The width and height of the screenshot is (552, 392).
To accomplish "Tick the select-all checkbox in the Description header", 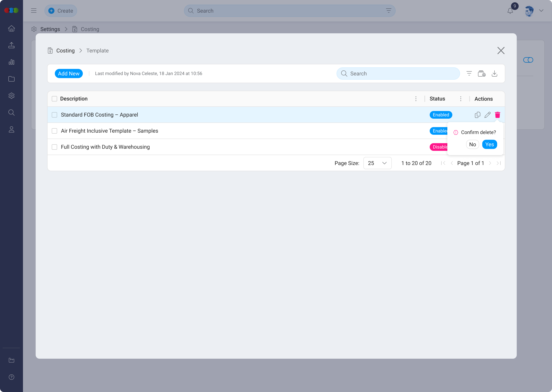I will [54, 99].
